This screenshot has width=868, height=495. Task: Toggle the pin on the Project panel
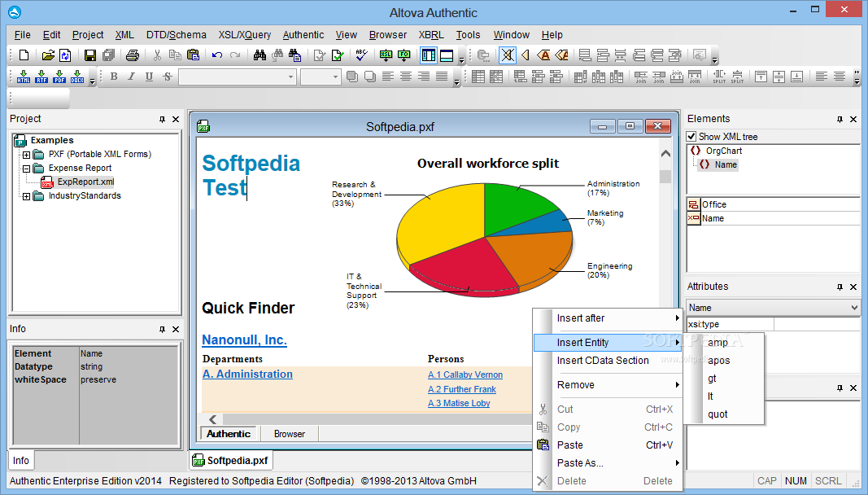[x=162, y=119]
